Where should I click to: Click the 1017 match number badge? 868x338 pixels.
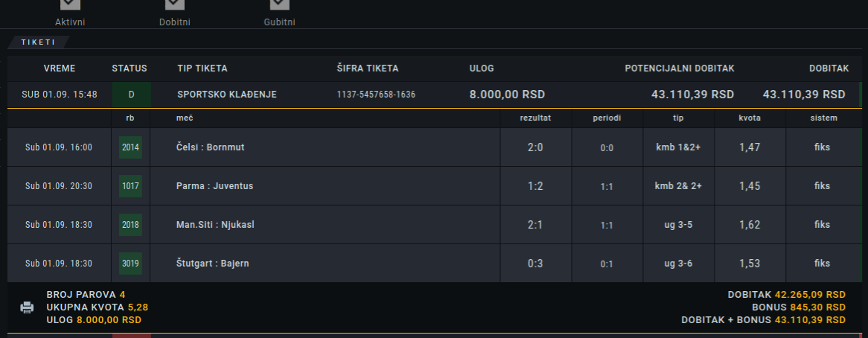pos(130,186)
